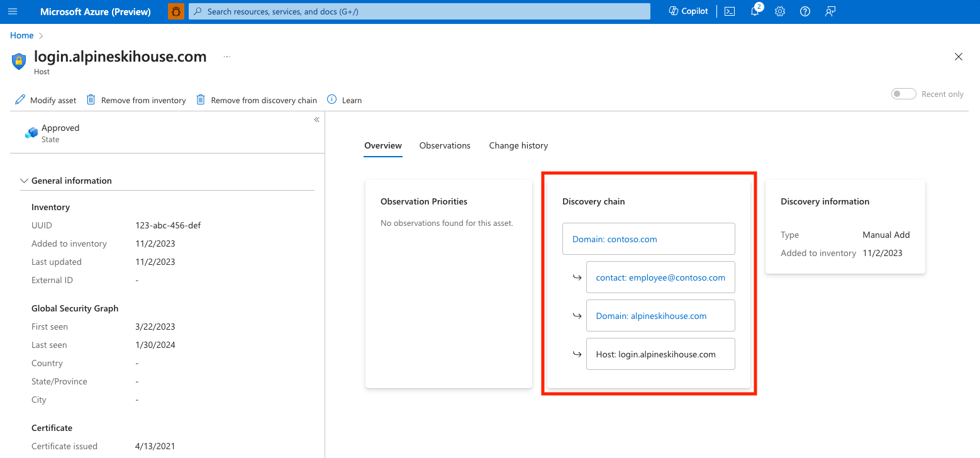Open Cloud Shell
The width and height of the screenshot is (980, 458).
(729, 11)
